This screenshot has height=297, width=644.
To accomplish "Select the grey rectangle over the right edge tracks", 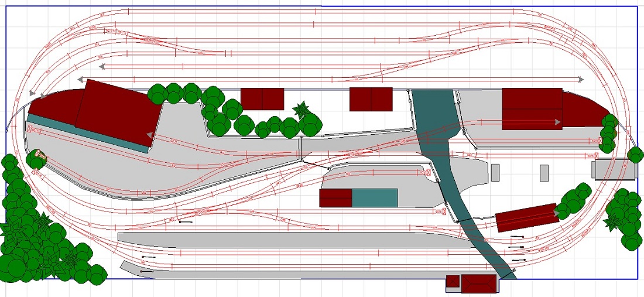I will 613,170.
